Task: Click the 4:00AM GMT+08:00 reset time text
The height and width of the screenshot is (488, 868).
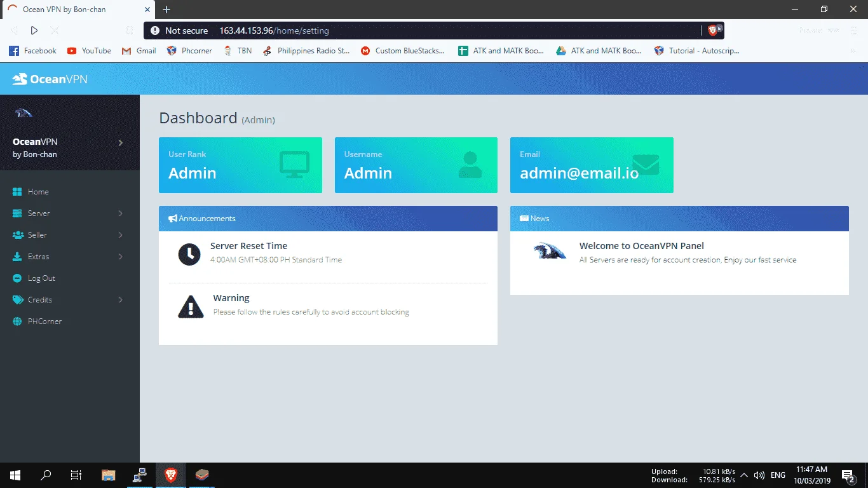Action: point(276,260)
